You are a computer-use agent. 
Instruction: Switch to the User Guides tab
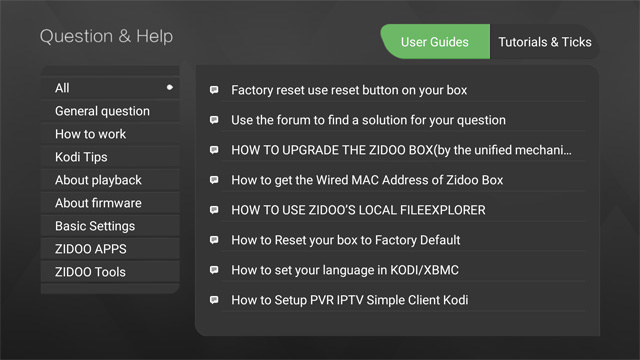point(435,42)
